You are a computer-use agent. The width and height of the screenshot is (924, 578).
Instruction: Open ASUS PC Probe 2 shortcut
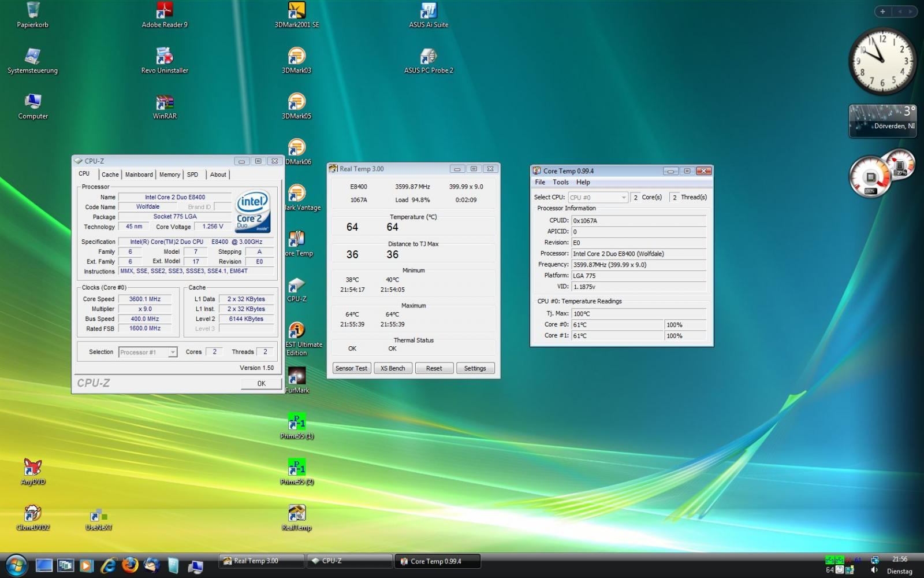[x=429, y=61]
